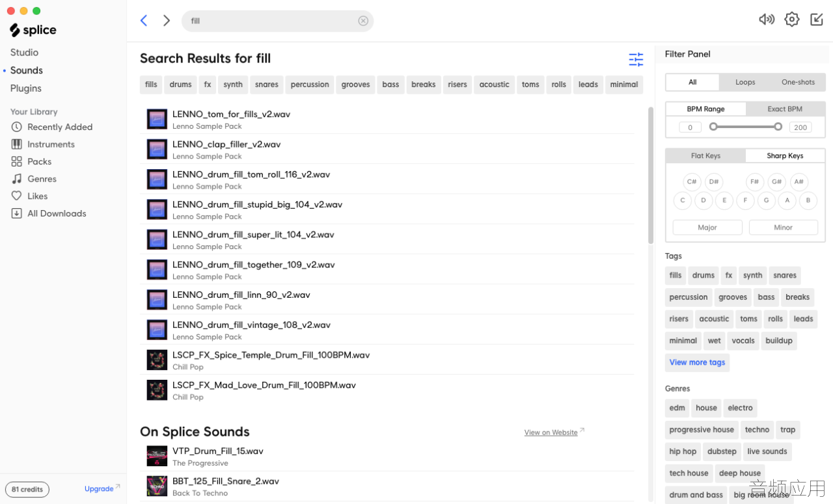Click LSCP_FX_Spice_Temple pack thumbnail
Viewport: 833px width, 504px height.
tap(157, 360)
